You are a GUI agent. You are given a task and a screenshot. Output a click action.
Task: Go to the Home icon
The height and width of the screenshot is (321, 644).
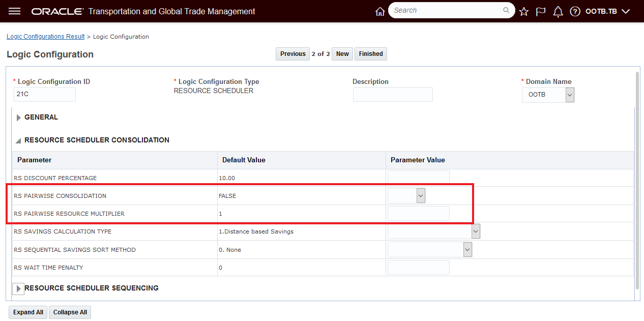point(380,11)
